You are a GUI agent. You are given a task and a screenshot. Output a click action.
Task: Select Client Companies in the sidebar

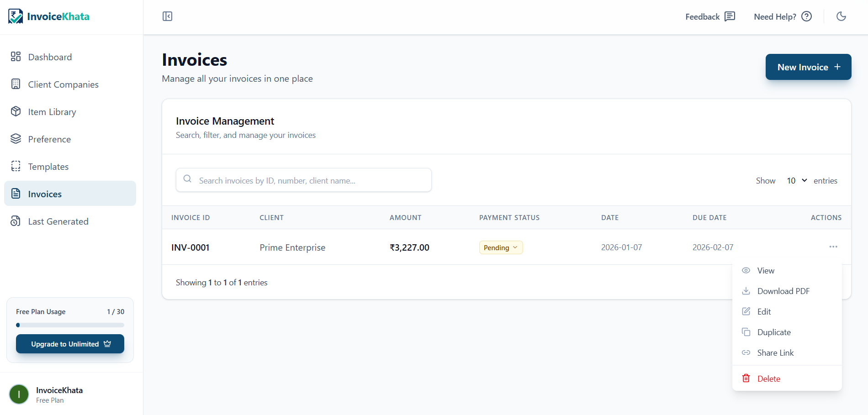pyautogui.click(x=63, y=84)
